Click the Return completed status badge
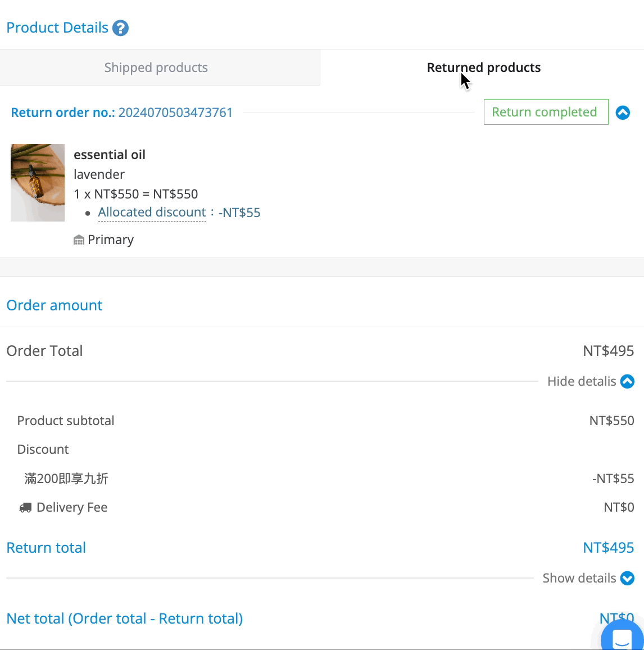 (x=546, y=112)
